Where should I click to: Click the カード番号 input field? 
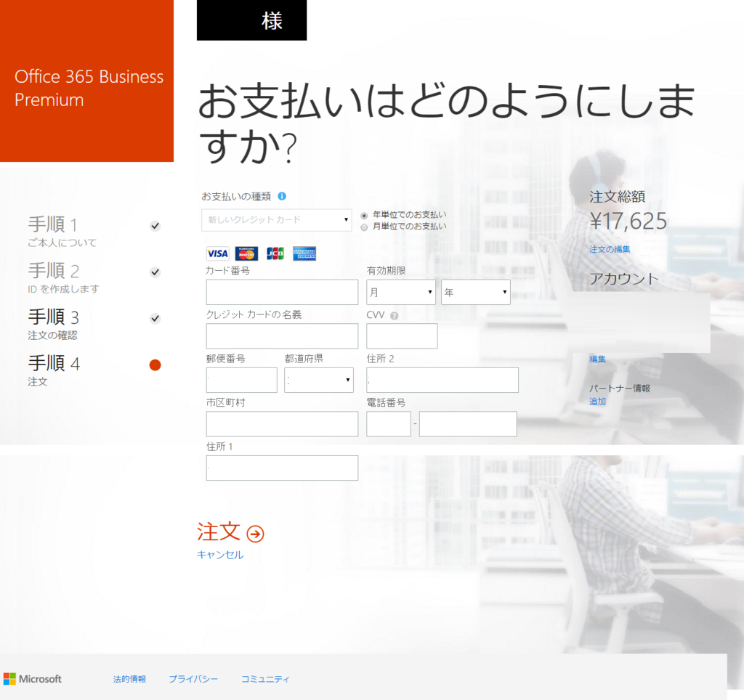tap(282, 292)
